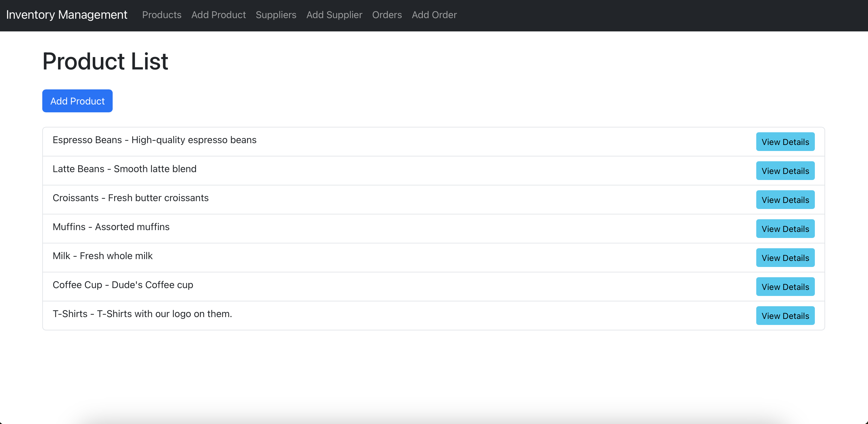
Task: Open the Add Order nav link
Action: (434, 15)
